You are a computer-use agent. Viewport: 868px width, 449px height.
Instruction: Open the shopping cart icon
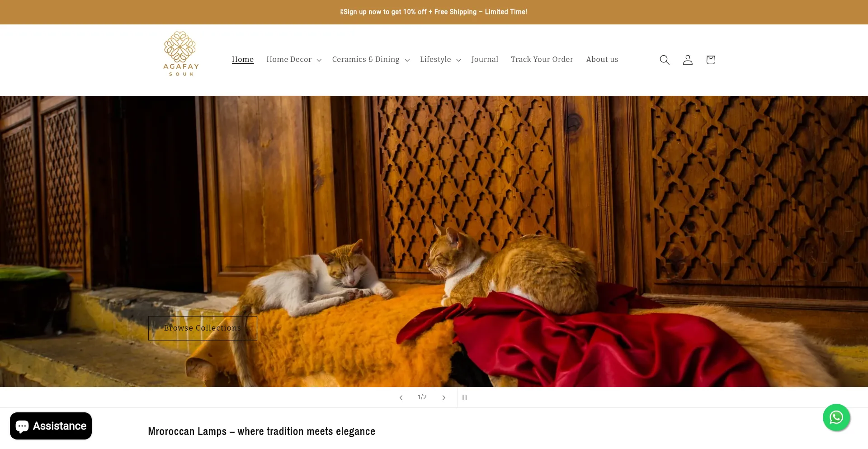[x=710, y=60]
